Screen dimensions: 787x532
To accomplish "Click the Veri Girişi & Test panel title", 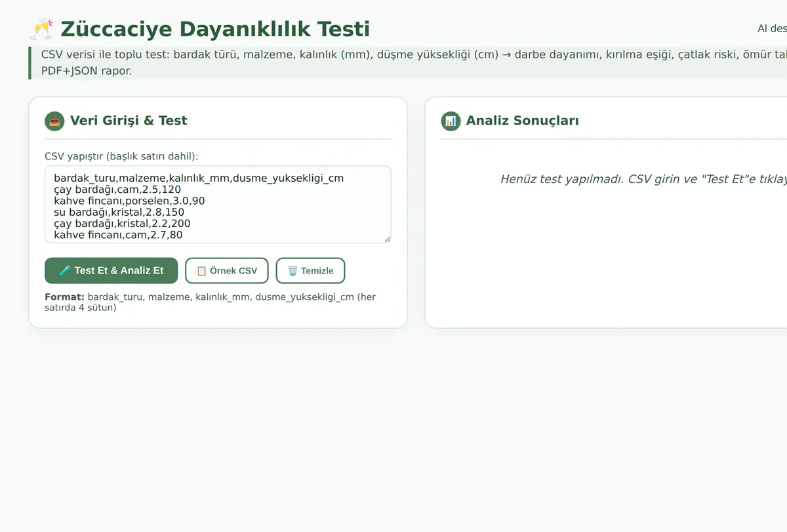I will point(129,121).
